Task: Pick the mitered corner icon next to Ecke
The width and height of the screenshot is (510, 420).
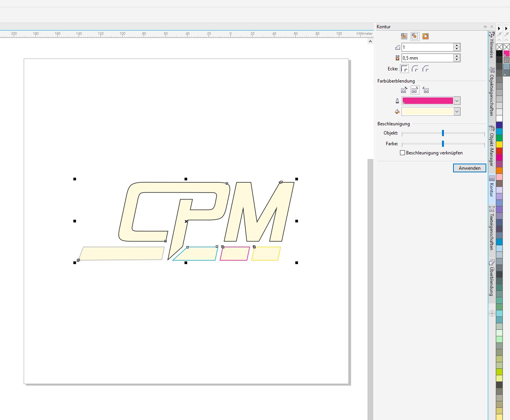Action: (x=404, y=69)
